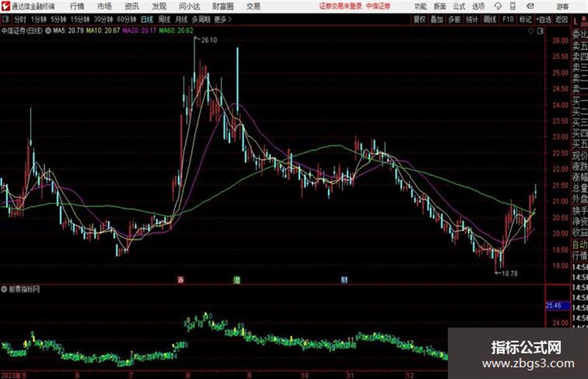Click the 2023年 5 date axis label

[x=14, y=375]
